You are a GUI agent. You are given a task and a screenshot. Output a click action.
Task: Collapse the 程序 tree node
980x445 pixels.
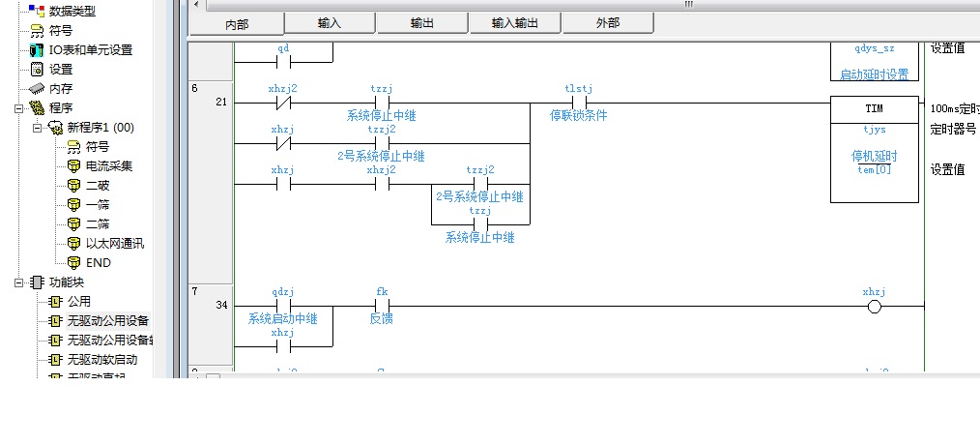click(18, 107)
